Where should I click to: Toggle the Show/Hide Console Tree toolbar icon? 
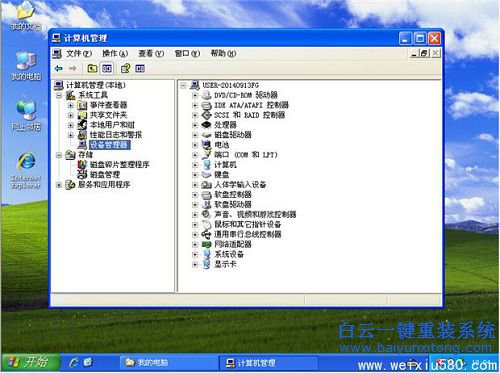107,68
